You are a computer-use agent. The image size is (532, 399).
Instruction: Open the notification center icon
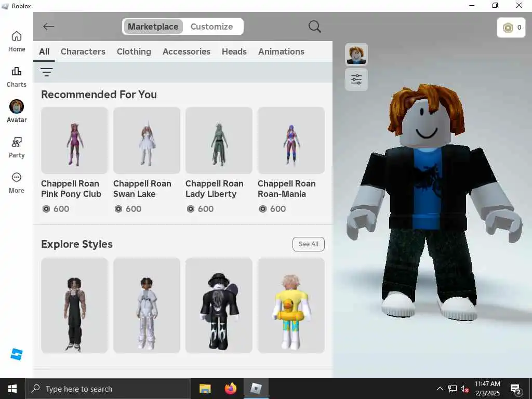[516, 389]
